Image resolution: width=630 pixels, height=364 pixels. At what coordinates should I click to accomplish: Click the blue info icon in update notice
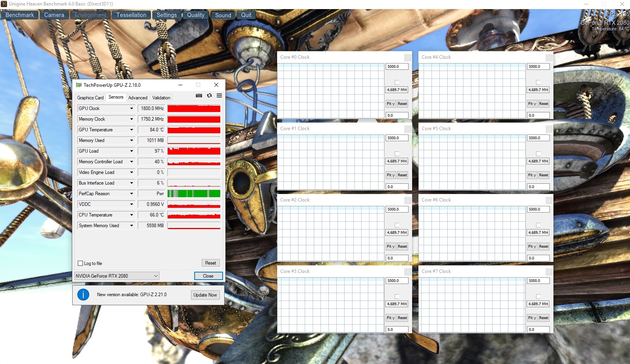[x=83, y=295]
